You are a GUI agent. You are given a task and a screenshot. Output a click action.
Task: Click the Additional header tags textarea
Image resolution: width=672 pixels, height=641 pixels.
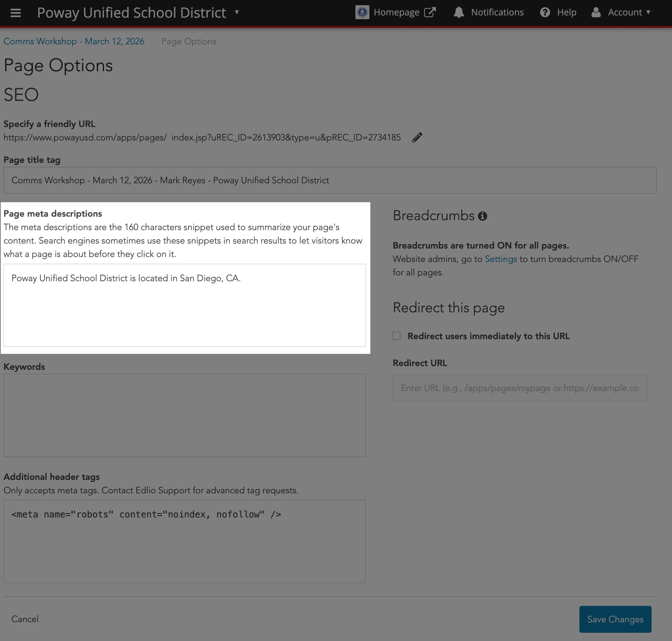click(x=184, y=541)
